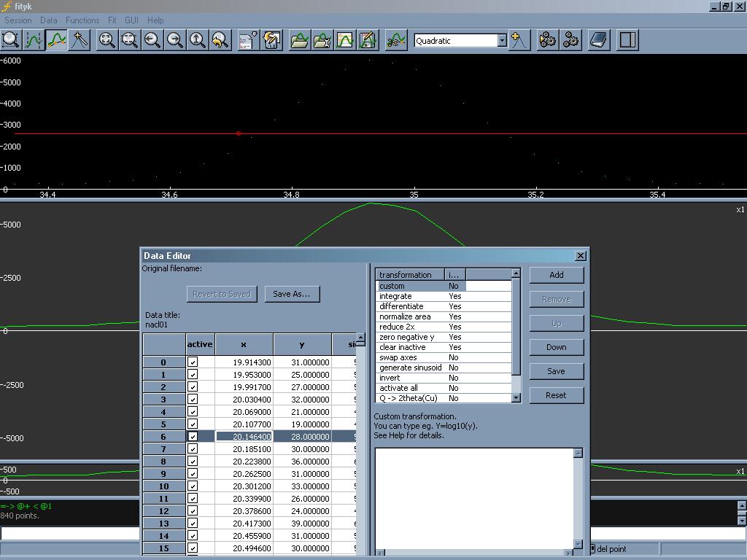This screenshot has height=560, width=747.
Task: Click the x value cell 20.146400
Action: tap(244, 436)
